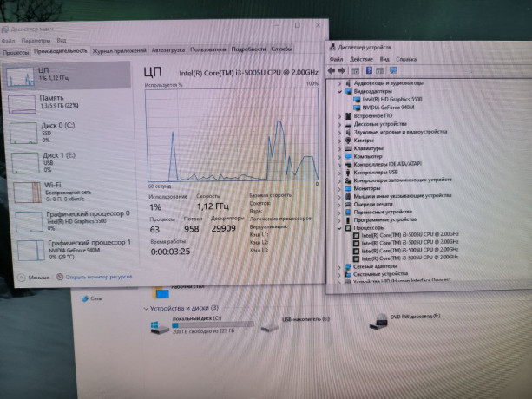The image size is (532, 399).
Task: Click Видеоадаптеры display adapter icon
Action: click(x=348, y=92)
